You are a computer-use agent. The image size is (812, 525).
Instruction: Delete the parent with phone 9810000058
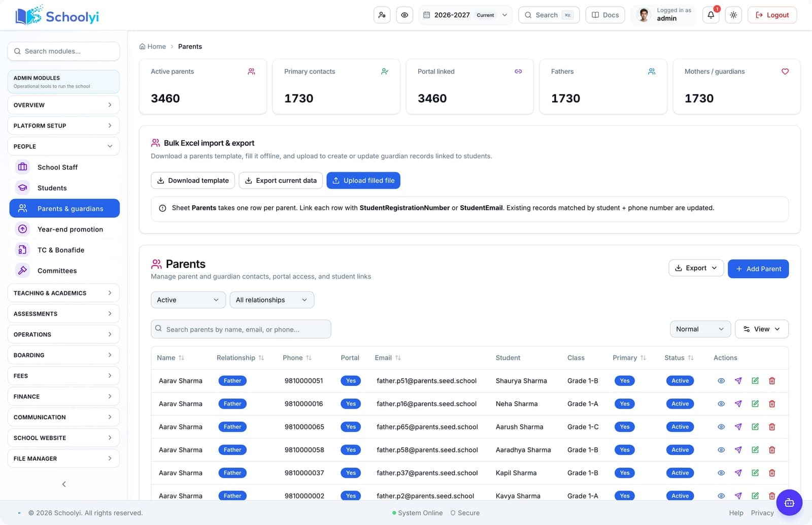pyautogui.click(x=772, y=450)
